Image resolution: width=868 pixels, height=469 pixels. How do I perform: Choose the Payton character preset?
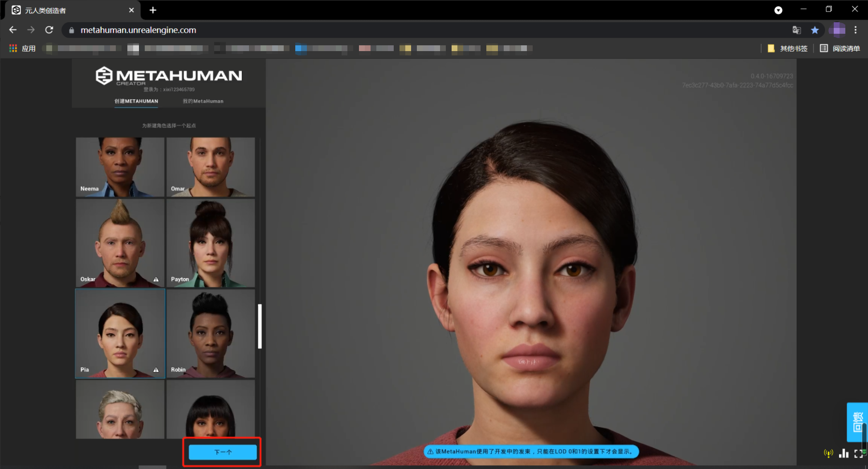(x=210, y=243)
